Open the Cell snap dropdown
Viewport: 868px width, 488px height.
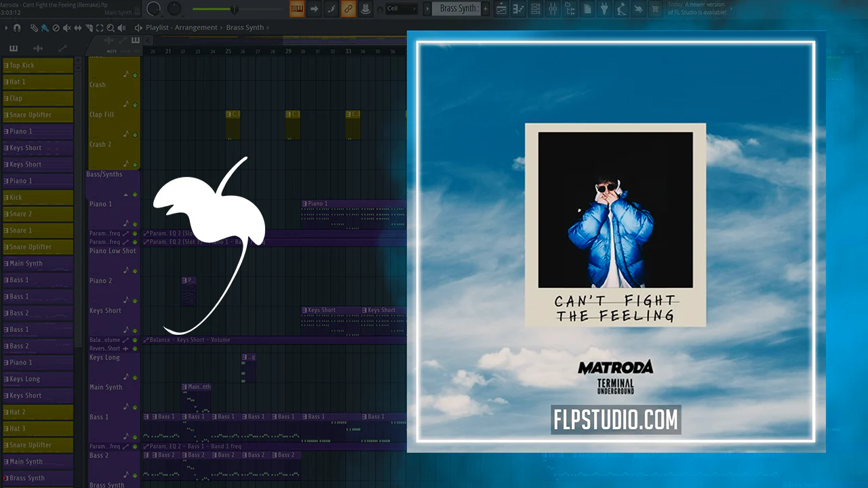[401, 9]
